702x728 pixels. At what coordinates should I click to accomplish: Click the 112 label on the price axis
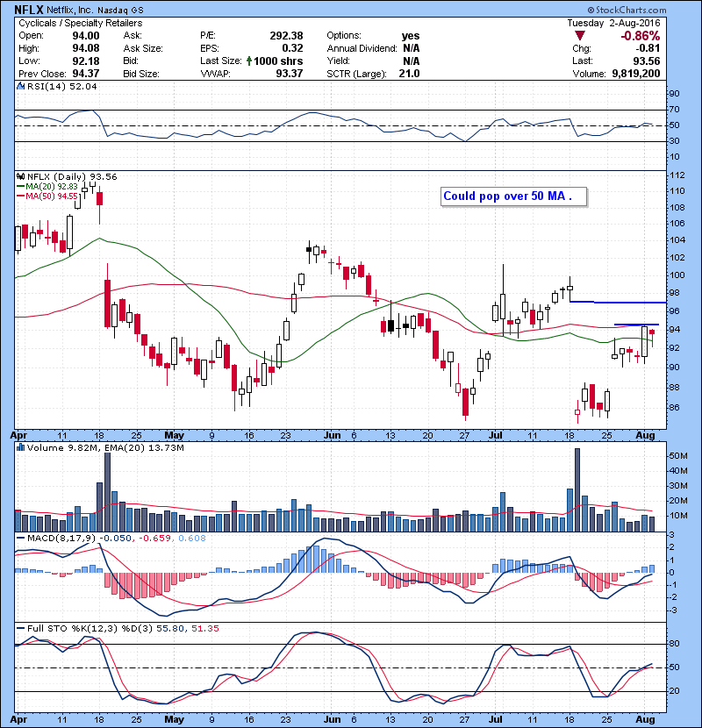[x=677, y=175]
